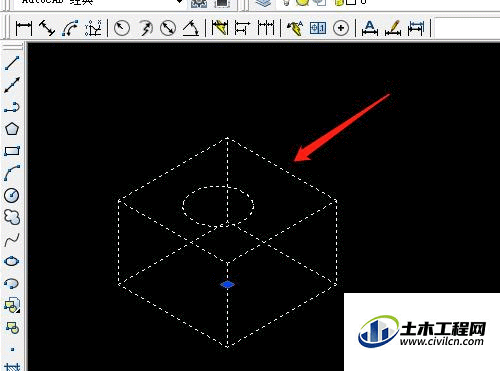Select the Baseline dimension tool
Viewport: 500px width, 371px height.
[x=242, y=28]
